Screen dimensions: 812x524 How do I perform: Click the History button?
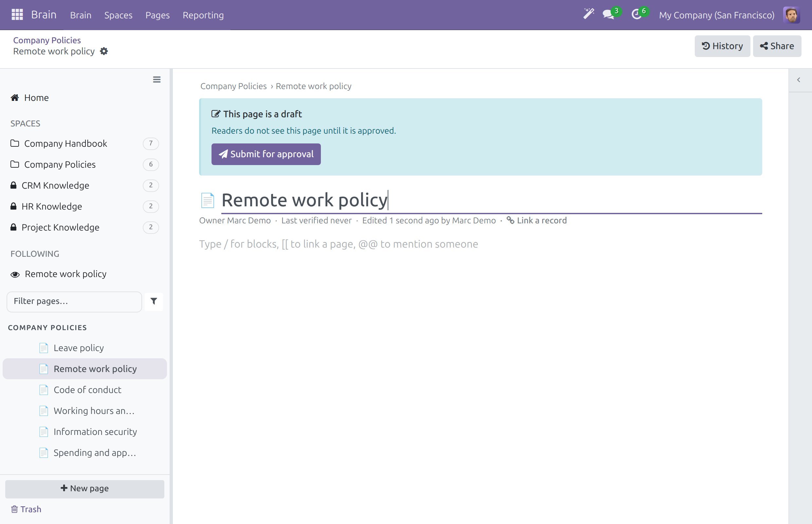pos(722,46)
